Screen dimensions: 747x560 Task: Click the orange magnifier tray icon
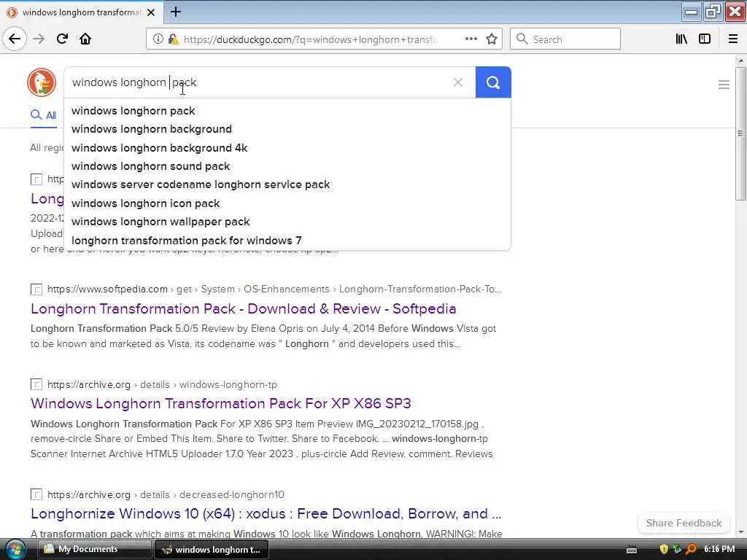691,549
